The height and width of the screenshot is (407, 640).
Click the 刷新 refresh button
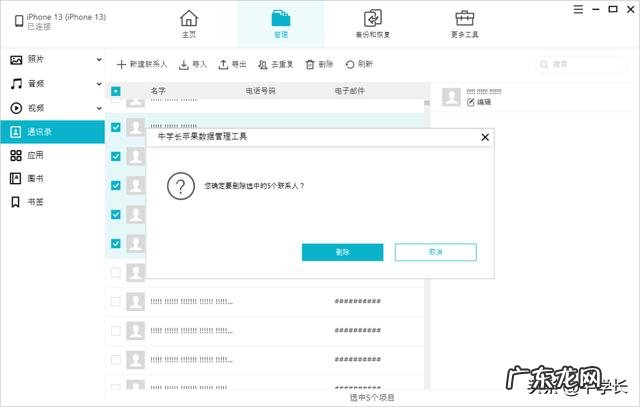(x=359, y=64)
